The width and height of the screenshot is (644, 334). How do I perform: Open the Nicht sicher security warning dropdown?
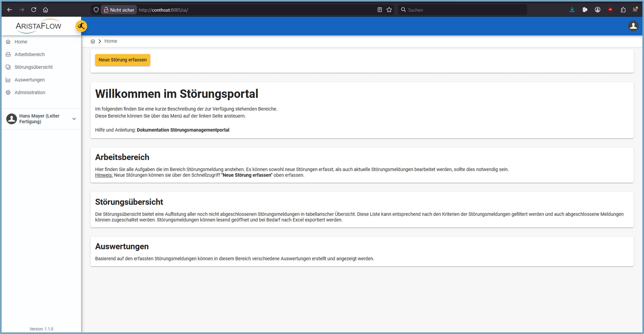tap(119, 10)
